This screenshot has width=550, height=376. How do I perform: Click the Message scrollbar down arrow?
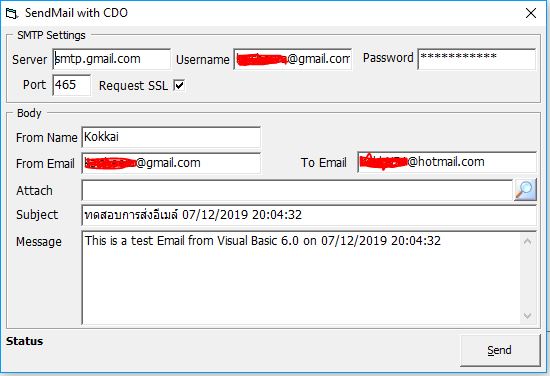(528, 316)
